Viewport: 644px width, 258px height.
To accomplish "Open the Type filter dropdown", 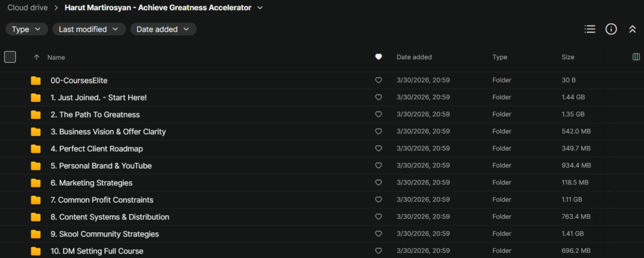I will 26,29.
